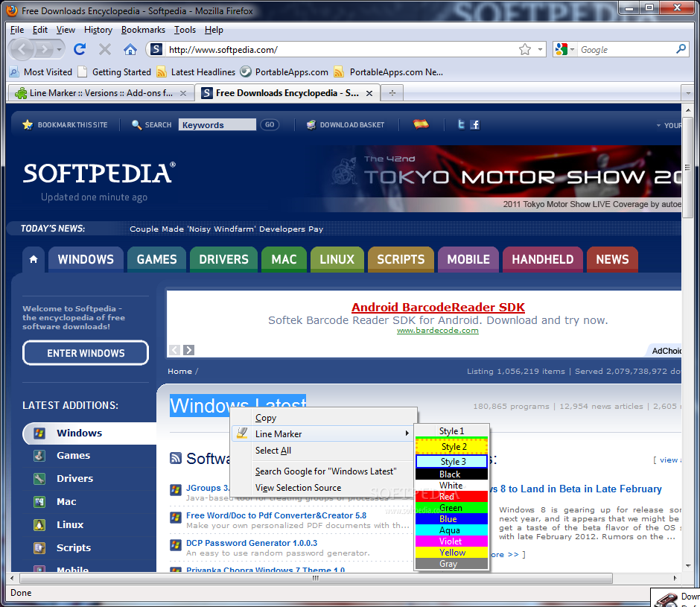Pick the Green marker color
The height and width of the screenshot is (607, 700).
pyautogui.click(x=451, y=508)
